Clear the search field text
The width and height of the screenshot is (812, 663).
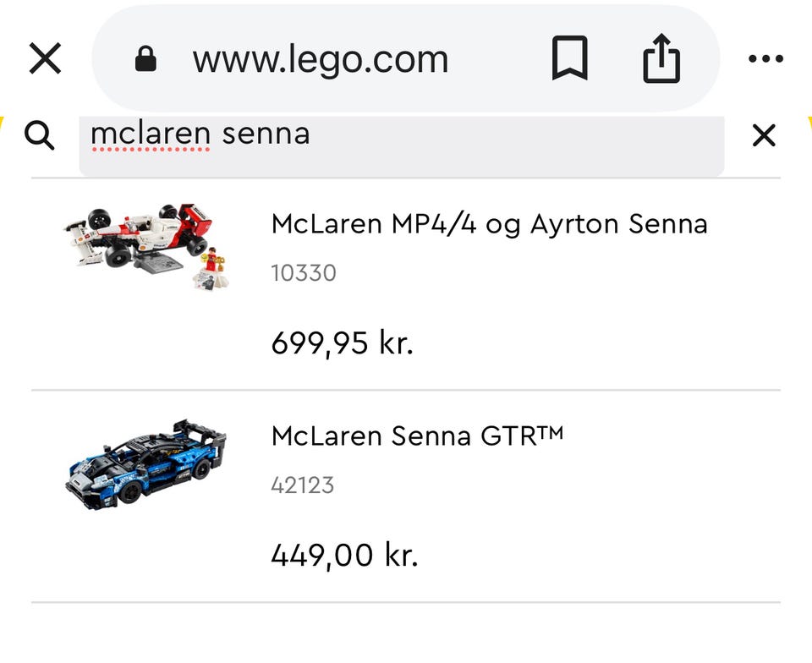[764, 134]
